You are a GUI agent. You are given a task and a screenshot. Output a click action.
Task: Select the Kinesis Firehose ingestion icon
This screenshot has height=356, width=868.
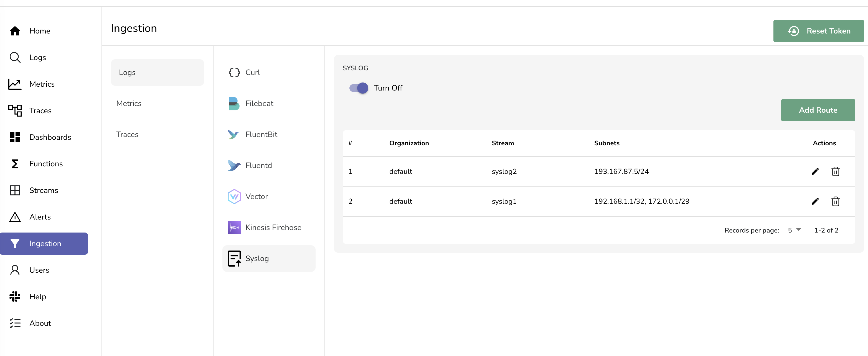click(x=234, y=228)
